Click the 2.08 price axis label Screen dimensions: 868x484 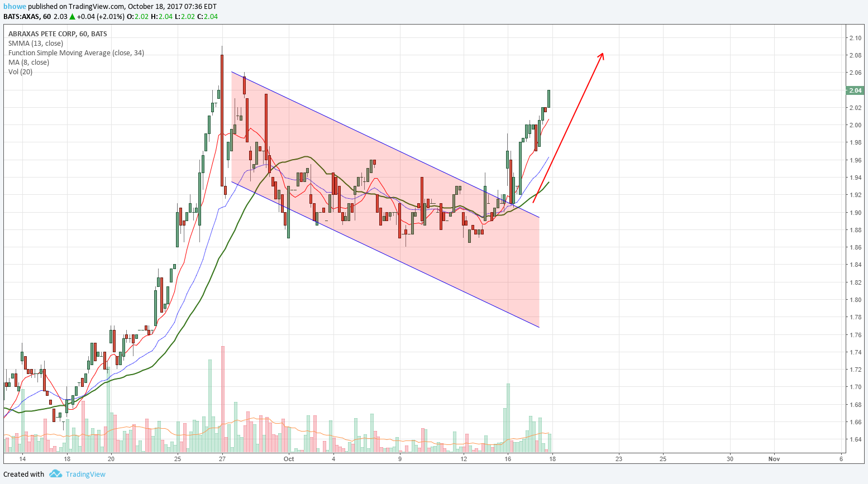pyautogui.click(x=855, y=55)
